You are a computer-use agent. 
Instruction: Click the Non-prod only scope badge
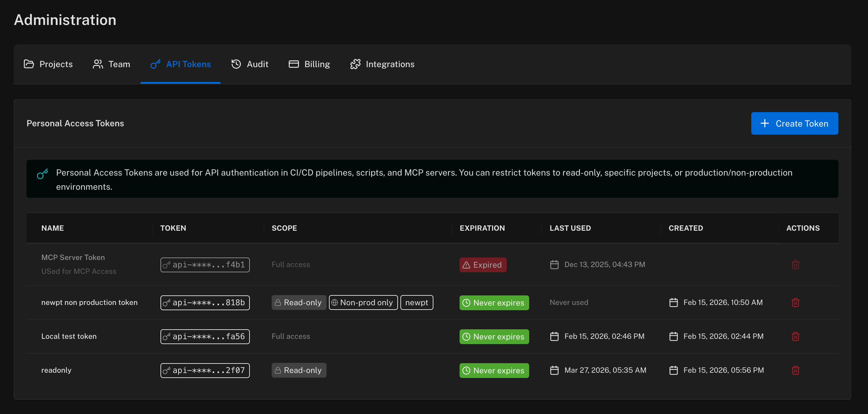click(363, 302)
